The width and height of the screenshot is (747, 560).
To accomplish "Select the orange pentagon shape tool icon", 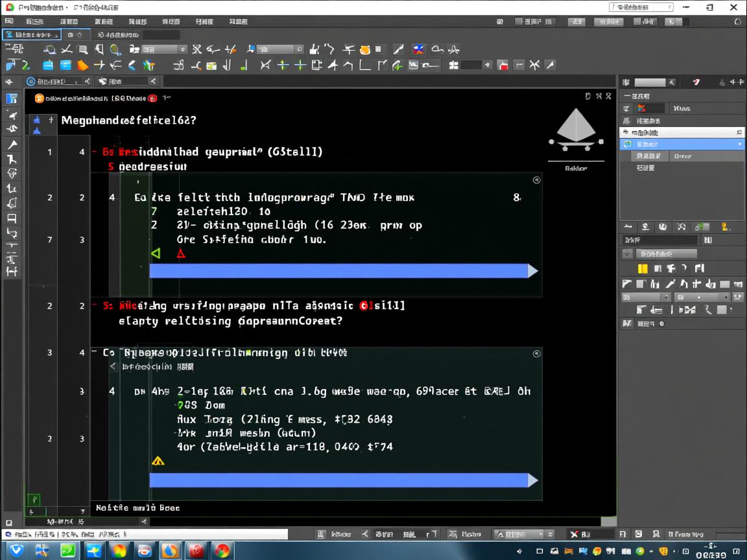I will [83, 65].
